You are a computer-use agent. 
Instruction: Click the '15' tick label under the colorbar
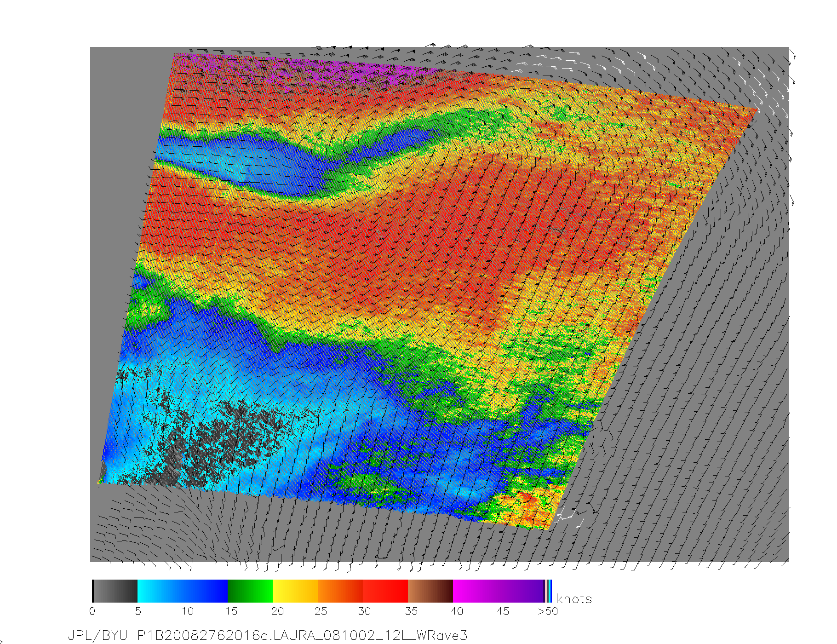tap(231, 611)
